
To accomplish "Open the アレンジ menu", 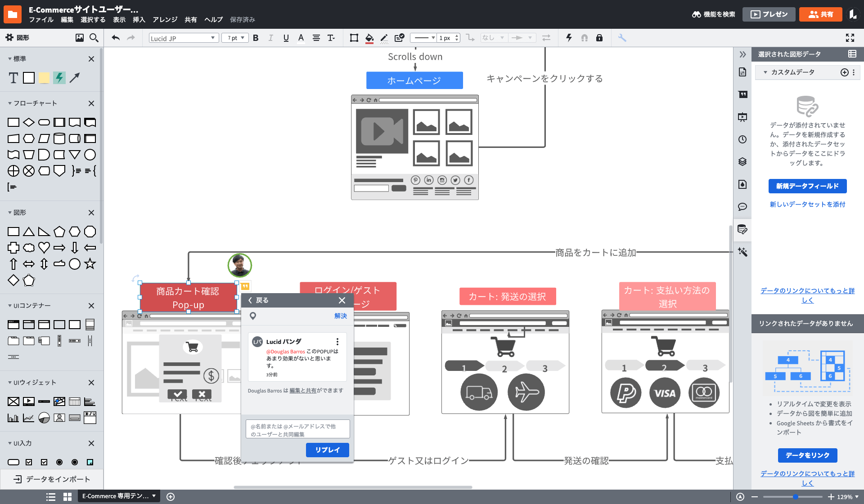I will point(165,20).
